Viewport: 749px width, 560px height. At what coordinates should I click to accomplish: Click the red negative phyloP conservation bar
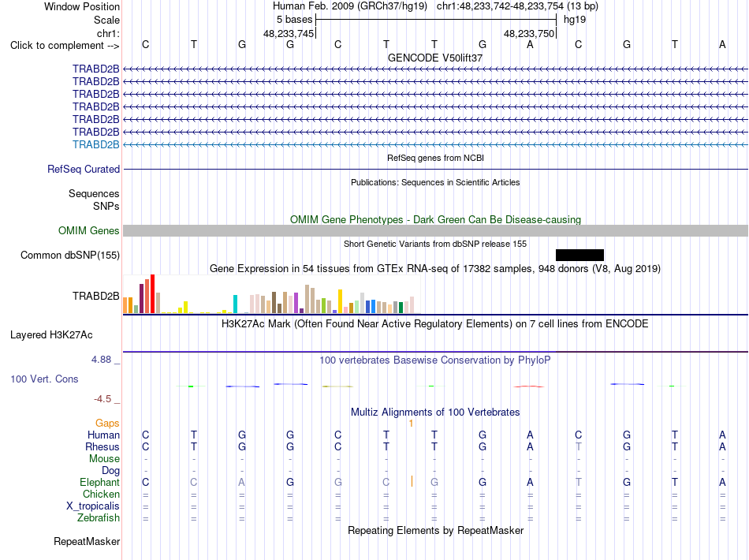tap(529, 386)
